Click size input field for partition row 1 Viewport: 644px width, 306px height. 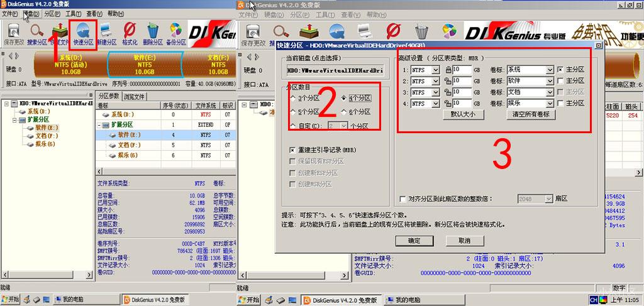point(462,70)
